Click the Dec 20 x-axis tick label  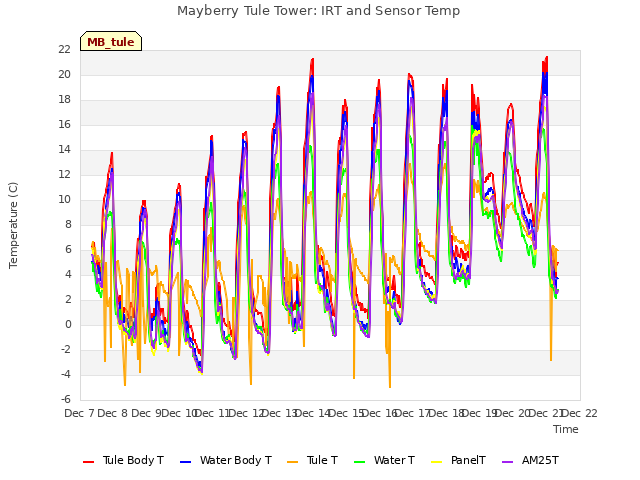(x=513, y=413)
